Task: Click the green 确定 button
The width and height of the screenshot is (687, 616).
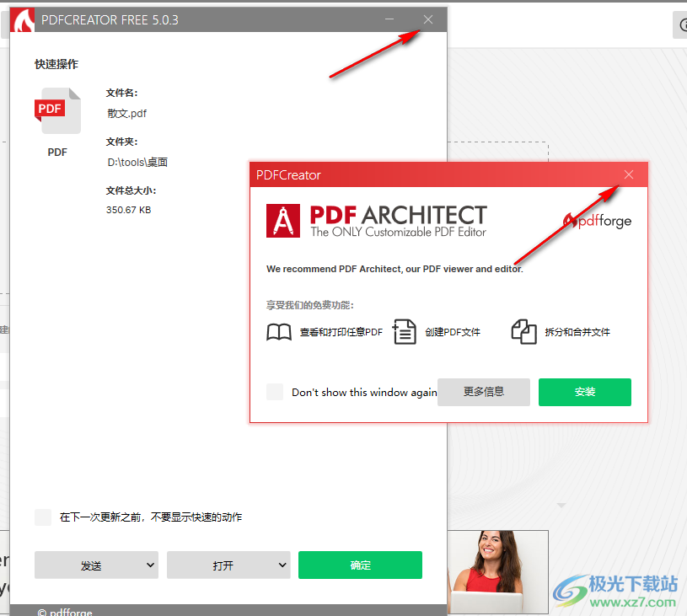Action: click(360, 565)
